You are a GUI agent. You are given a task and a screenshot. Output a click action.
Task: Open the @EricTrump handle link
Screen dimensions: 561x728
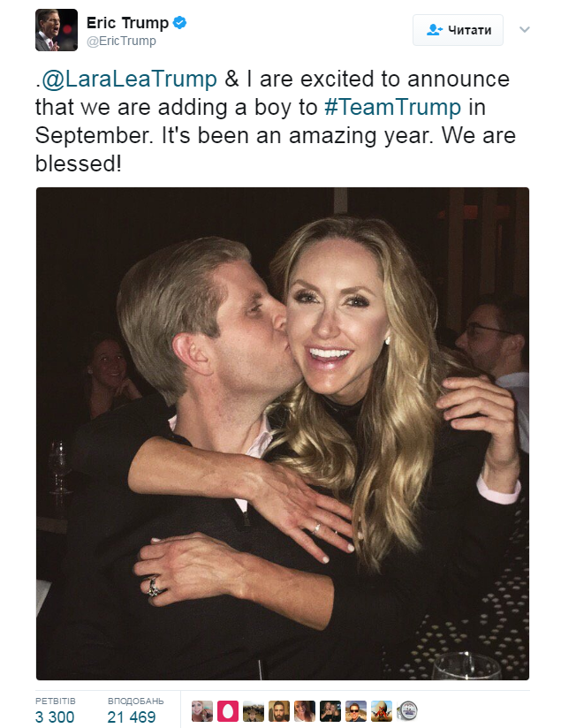pyautogui.click(x=121, y=41)
